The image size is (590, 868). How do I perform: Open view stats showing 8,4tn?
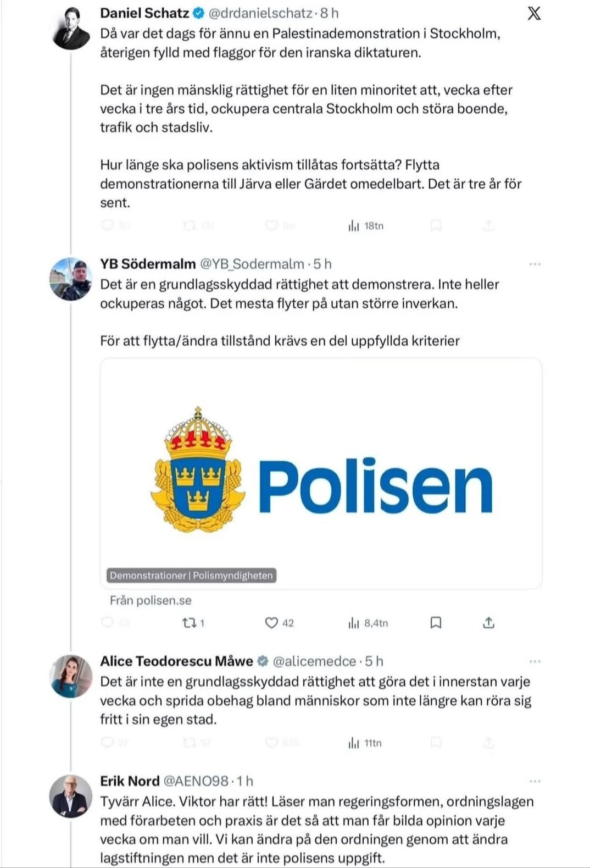[368, 623]
